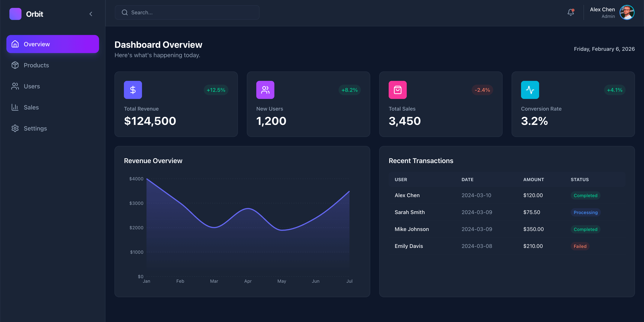The height and width of the screenshot is (322, 644).
Task: Click inside the Search input field
Action: tap(187, 12)
